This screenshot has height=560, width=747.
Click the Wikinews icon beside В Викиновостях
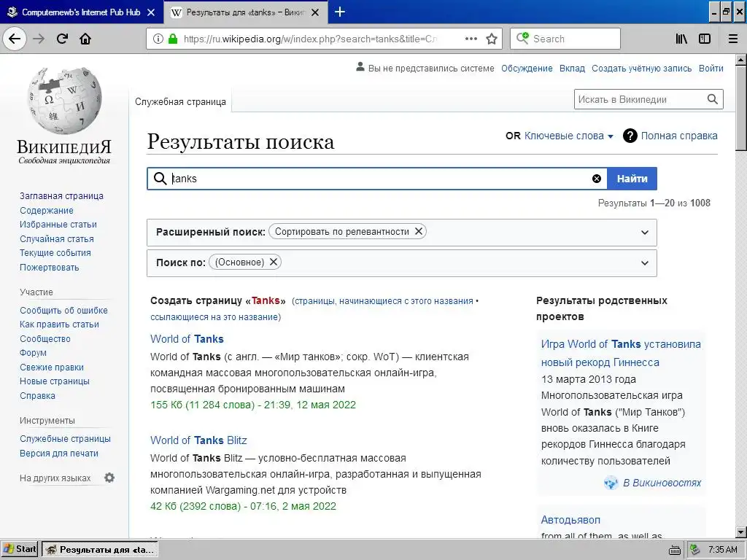[611, 483]
